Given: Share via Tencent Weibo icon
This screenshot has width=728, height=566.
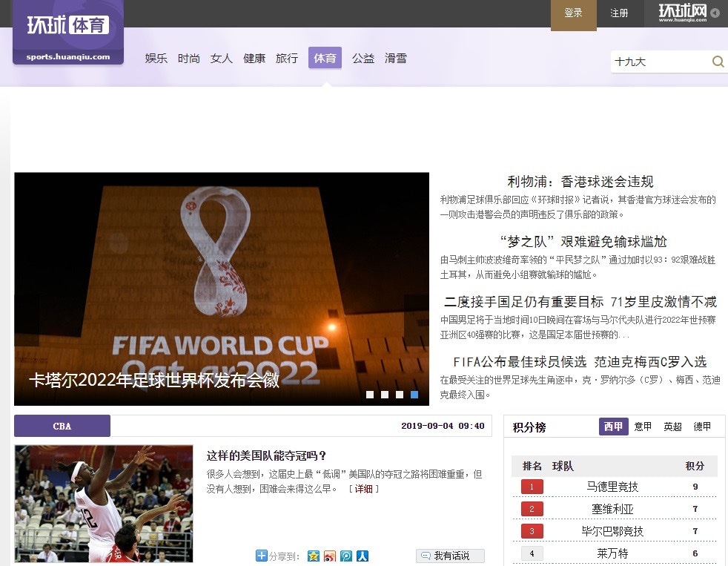Looking at the screenshot, I should 346,556.
